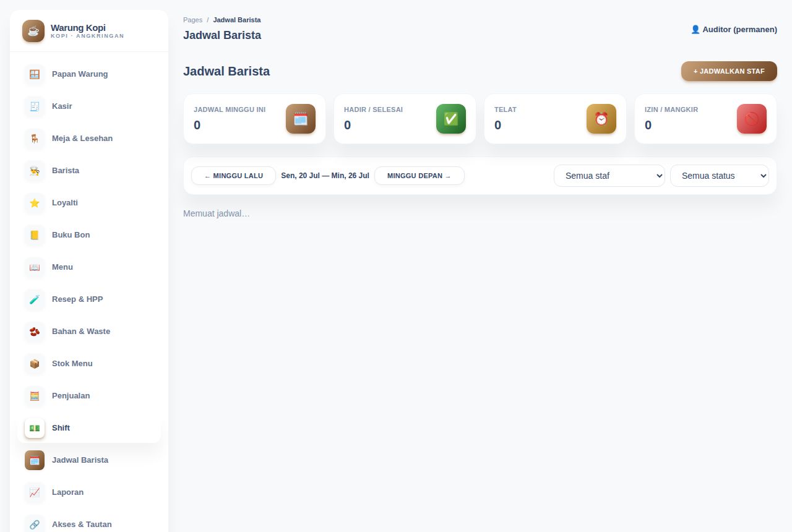Open the Loyalti star icon
Screen dimensions: 792x532
coord(35,203)
